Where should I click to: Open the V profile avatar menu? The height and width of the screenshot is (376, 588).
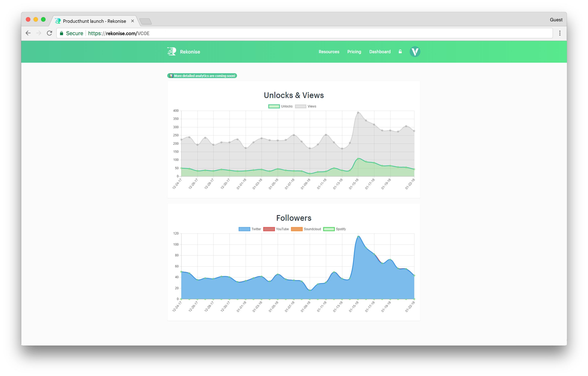pos(415,52)
